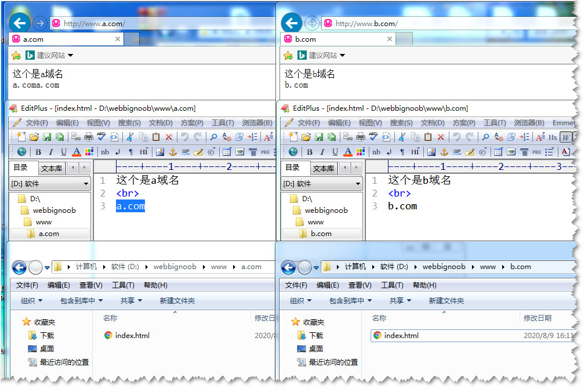Expand 建议网站 dropdown in a.com browser
The image size is (588, 392).
pos(71,56)
